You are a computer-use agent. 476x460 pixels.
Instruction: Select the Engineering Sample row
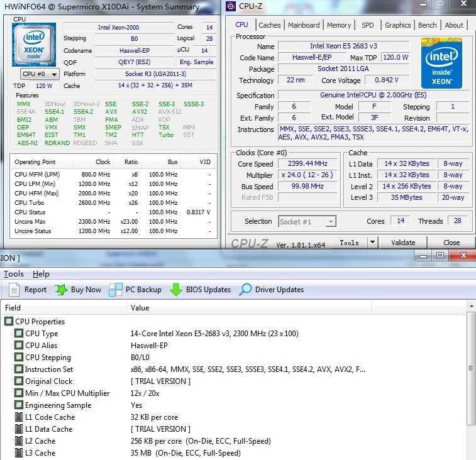point(58,405)
